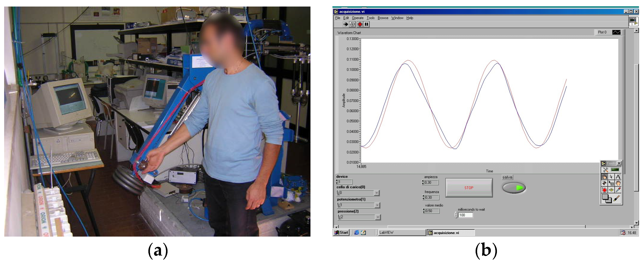
Task: Open the Operate menu
Action: coord(357,18)
